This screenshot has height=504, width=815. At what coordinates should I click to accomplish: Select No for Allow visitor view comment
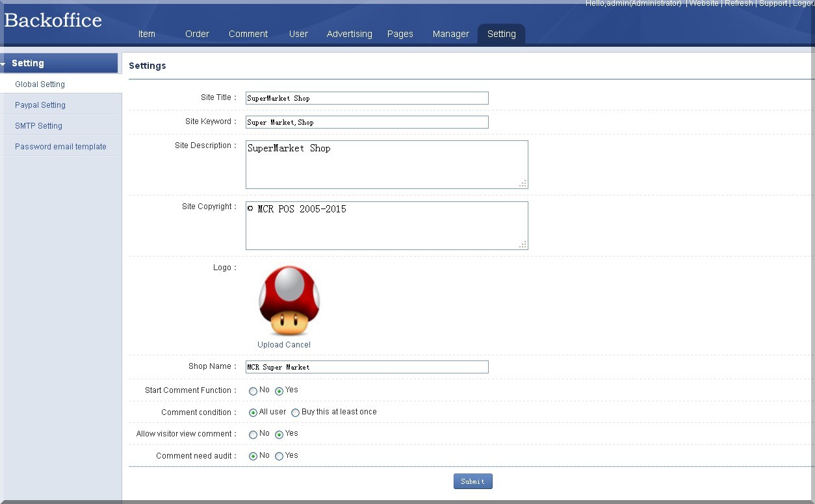253,435
